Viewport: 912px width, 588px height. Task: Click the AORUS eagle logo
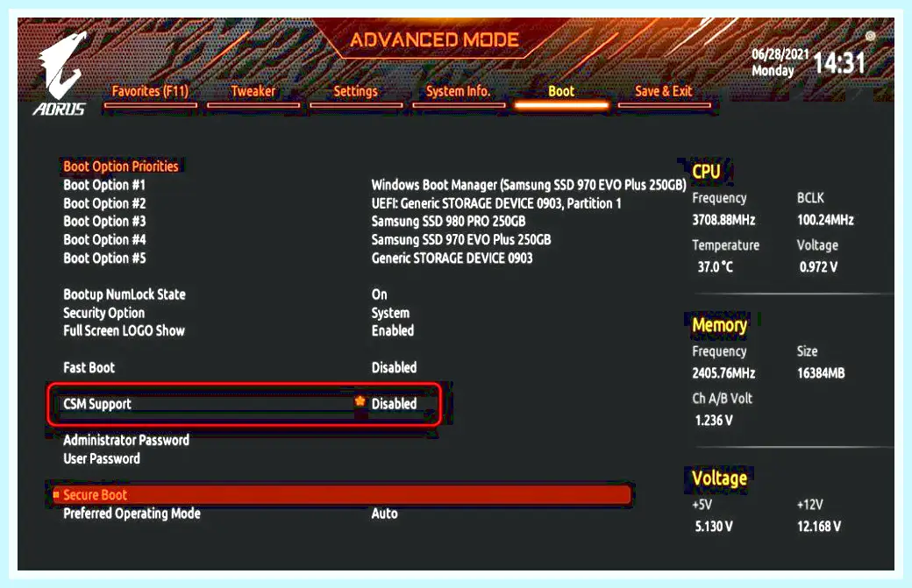[60, 73]
